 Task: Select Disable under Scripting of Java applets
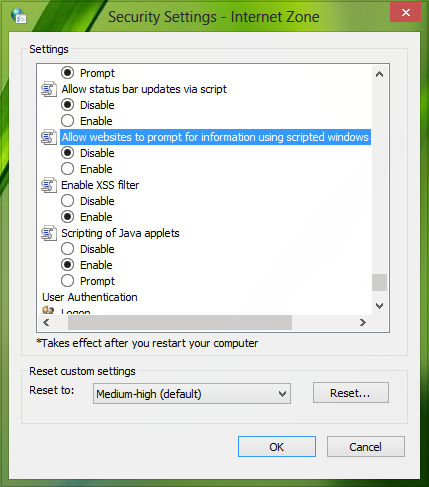point(67,249)
